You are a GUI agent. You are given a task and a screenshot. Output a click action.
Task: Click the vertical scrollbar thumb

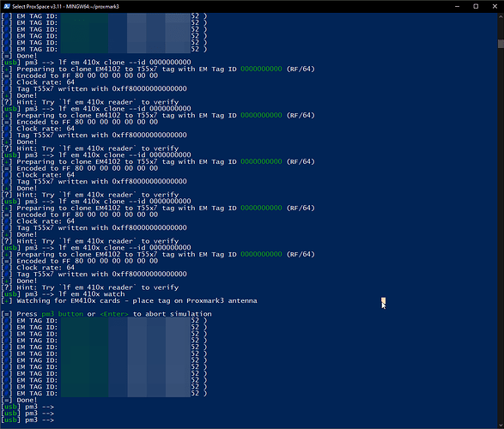point(501,44)
